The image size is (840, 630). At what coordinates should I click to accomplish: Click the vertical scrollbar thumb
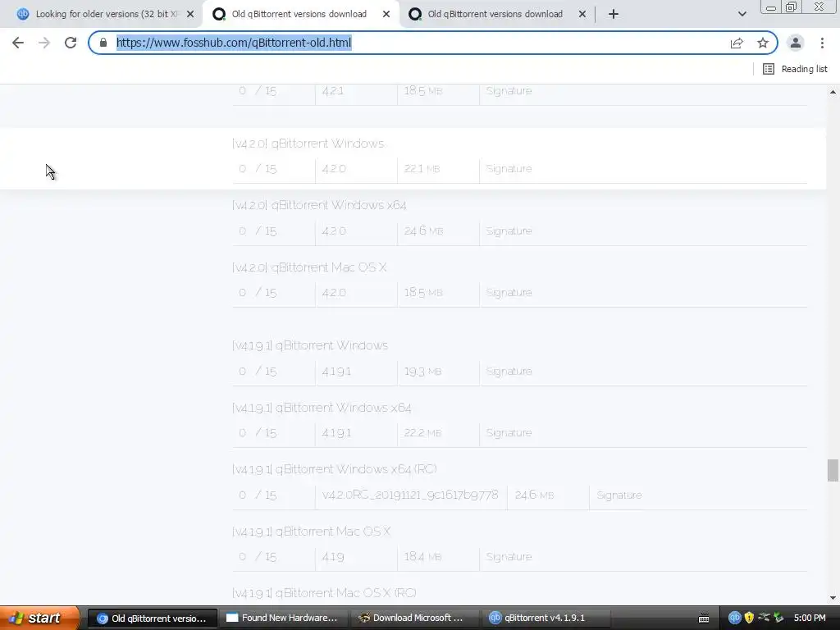click(833, 470)
